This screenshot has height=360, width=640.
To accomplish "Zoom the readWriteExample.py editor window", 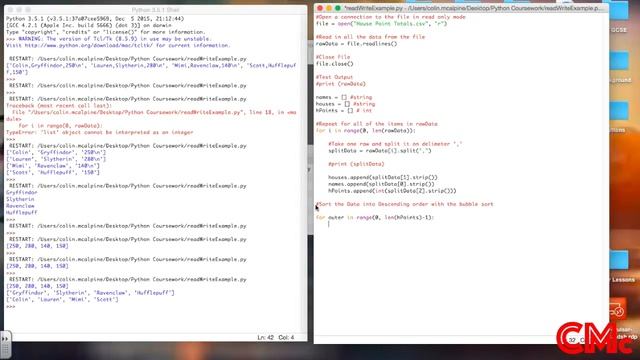I will 338,8.
